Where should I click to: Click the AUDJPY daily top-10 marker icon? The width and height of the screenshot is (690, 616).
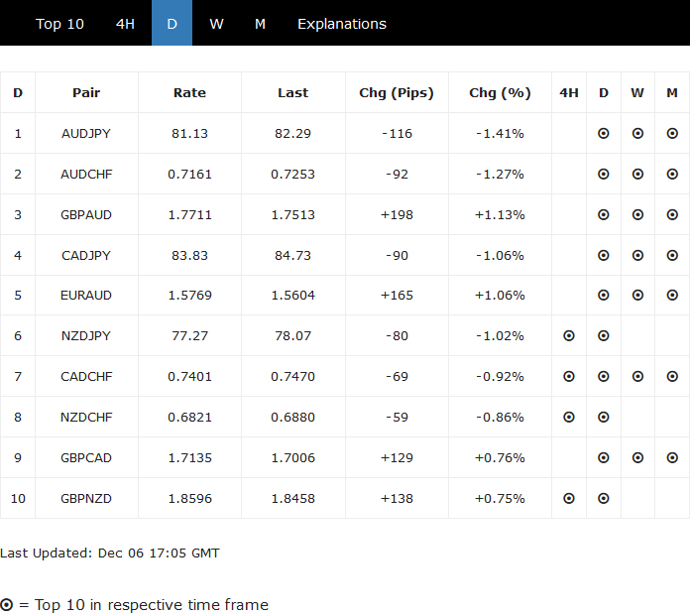(x=604, y=133)
